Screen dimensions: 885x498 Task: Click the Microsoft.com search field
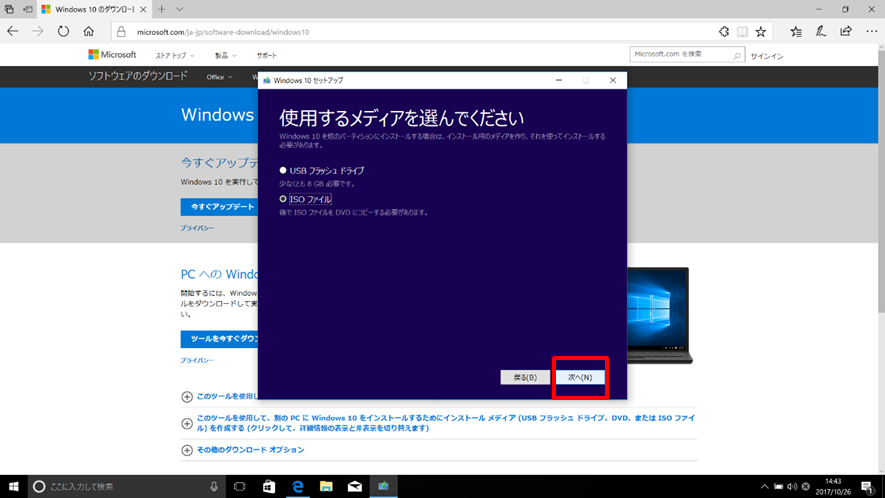[681, 55]
